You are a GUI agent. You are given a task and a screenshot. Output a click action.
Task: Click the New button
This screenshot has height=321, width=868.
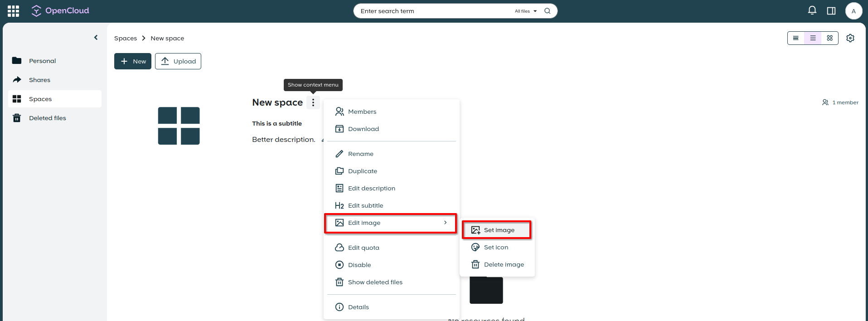click(x=132, y=61)
